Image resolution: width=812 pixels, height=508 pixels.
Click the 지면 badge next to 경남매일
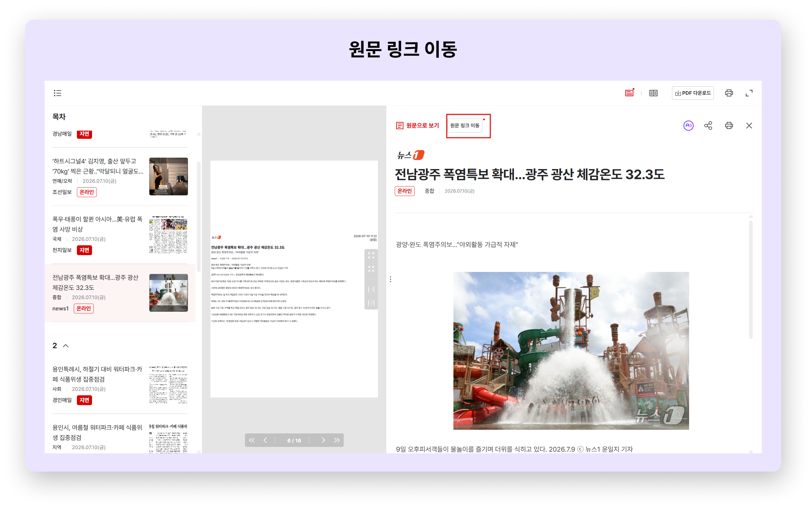point(84,134)
